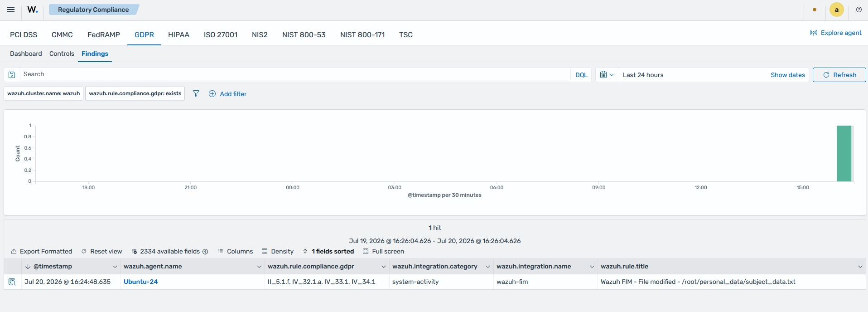Select the NIST 800-171 tab
The image size is (868, 312).
(362, 34)
